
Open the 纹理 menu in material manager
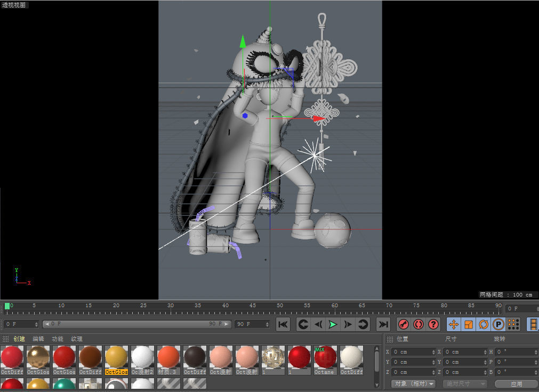point(77,339)
